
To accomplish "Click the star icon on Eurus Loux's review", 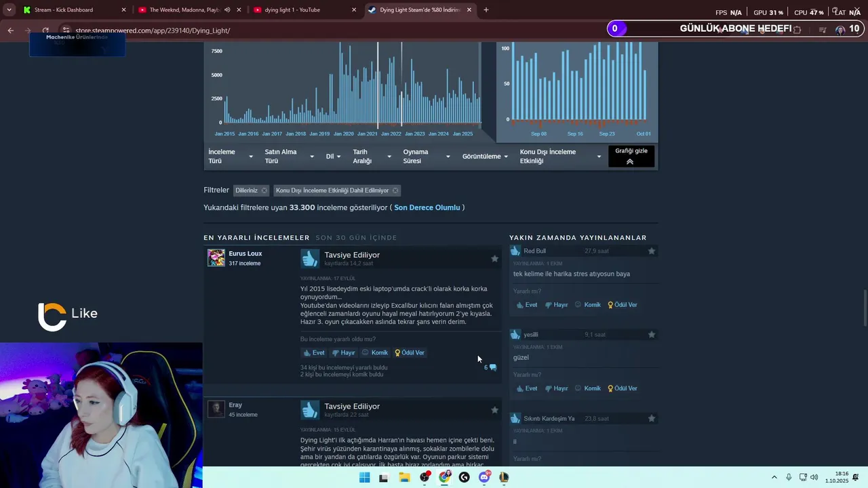I will (x=494, y=258).
